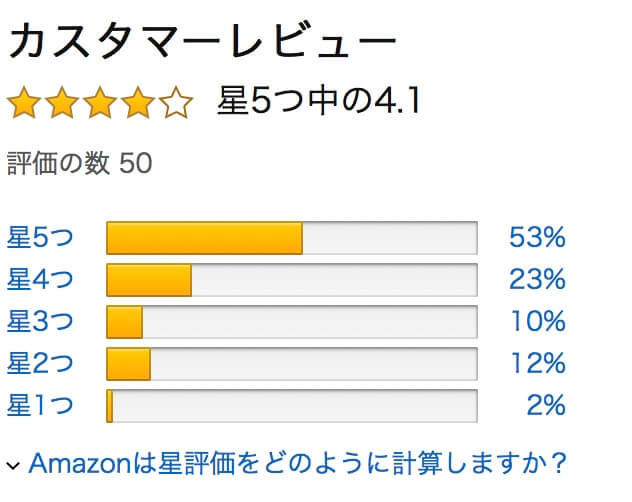Click the third gold star icon
The width and height of the screenshot is (632, 502).
(x=100, y=102)
